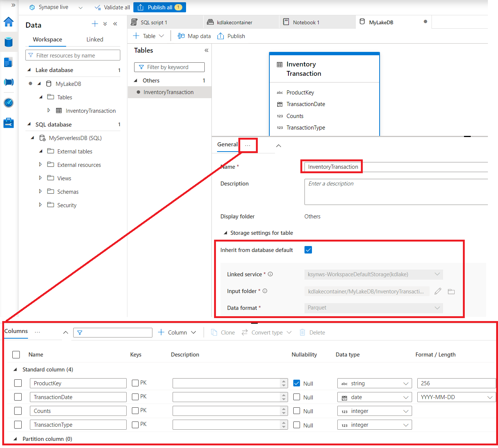Mark ProductKey as primary key

[x=135, y=383]
